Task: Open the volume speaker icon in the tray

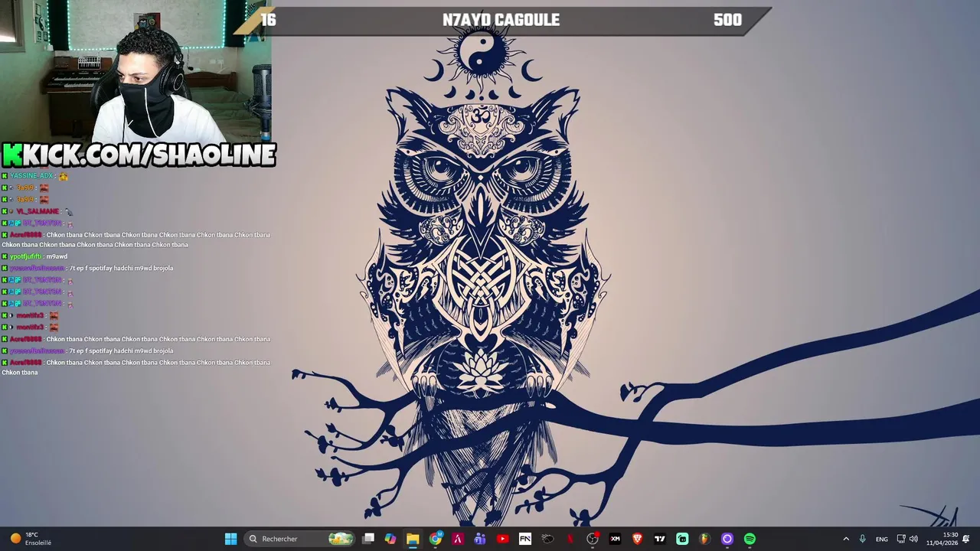Action: point(913,539)
